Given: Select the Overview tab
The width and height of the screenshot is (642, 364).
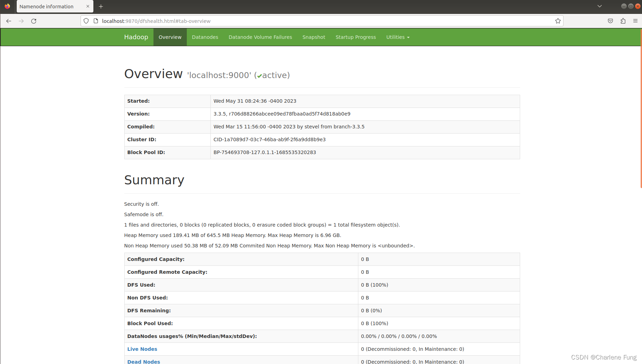Looking at the screenshot, I should [x=170, y=37].
